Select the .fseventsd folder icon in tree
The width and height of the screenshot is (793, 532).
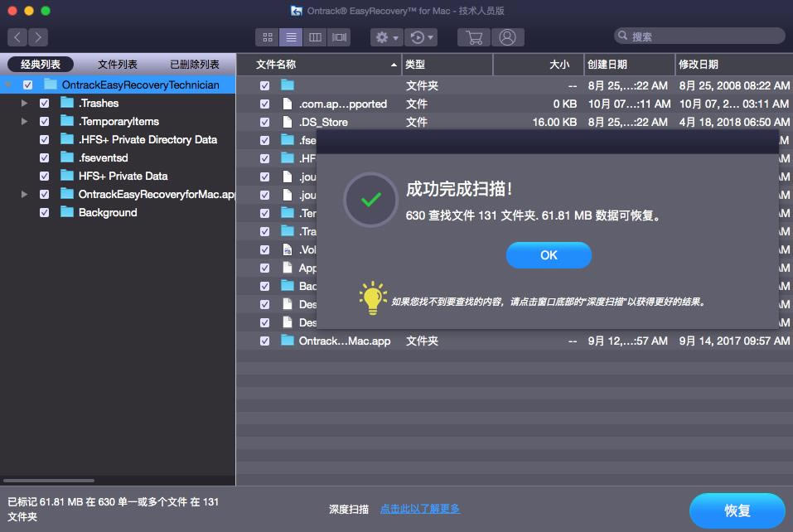pos(67,157)
